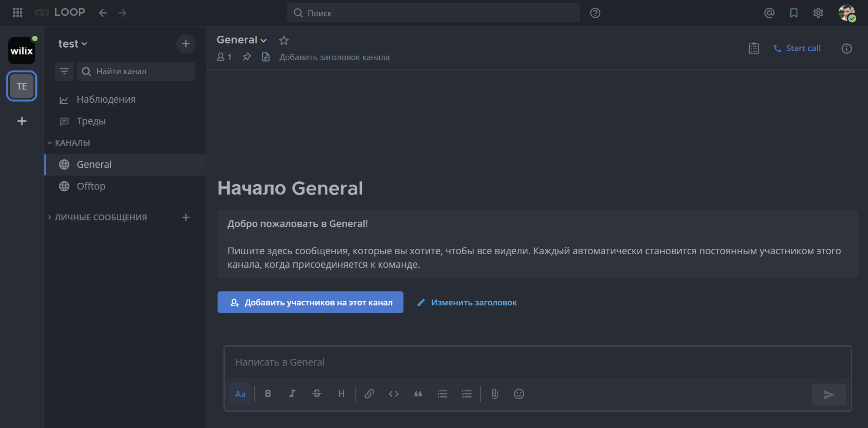Image resolution: width=868 pixels, height=428 pixels.
Task: Open the product switcher grid icon
Action: pyautogui.click(x=18, y=13)
